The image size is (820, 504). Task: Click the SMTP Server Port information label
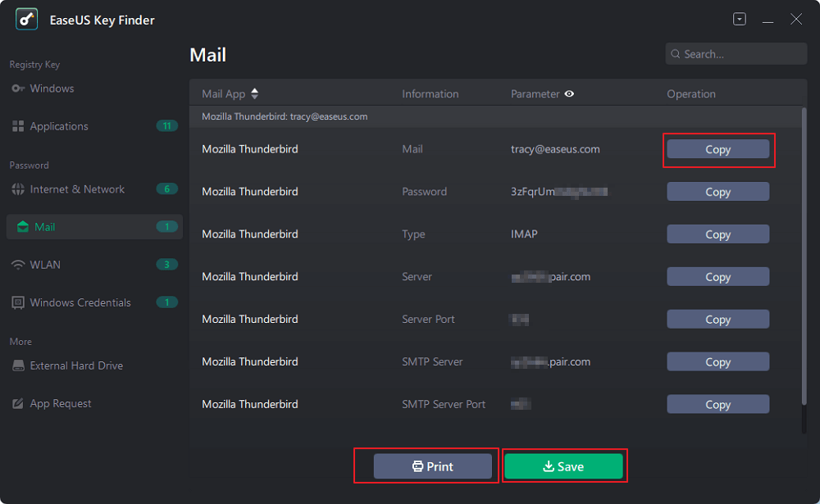click(x=444, y=404)
